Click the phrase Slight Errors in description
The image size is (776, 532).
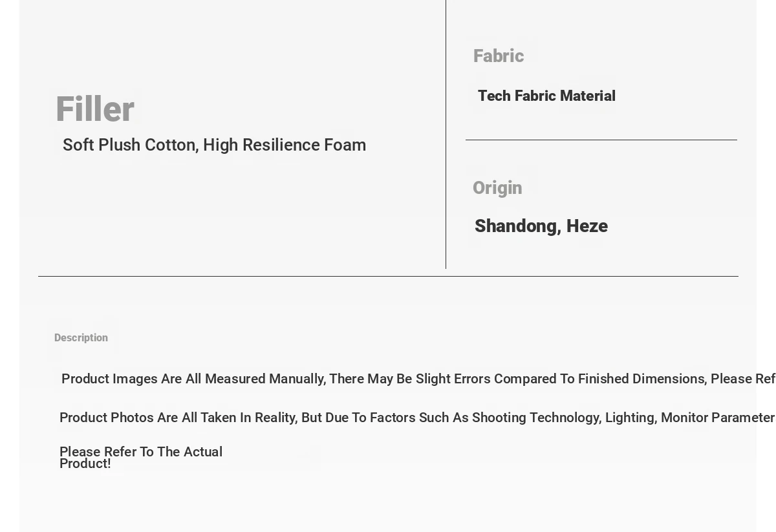tap(453, 379)
